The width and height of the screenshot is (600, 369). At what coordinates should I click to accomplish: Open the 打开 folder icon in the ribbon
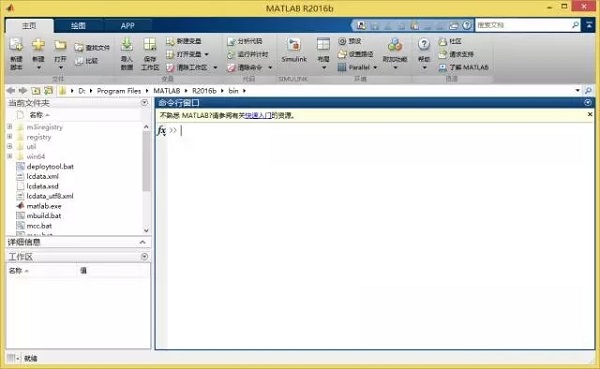tap(60, 46)
